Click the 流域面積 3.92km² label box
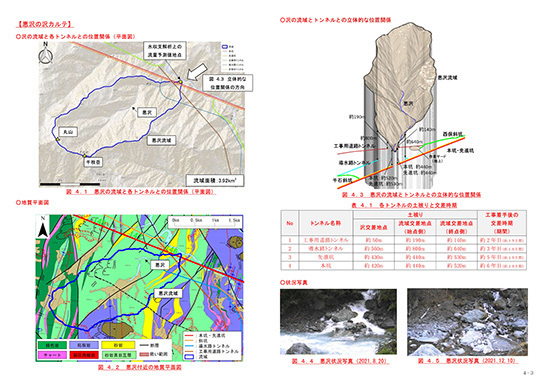Image resolution: width=550 pixels, height=389 pixels. pyautogui.click(x=215, y=181)
